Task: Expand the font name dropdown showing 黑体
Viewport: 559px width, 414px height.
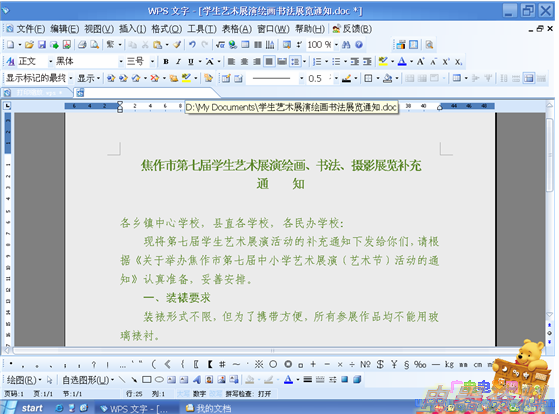Action: pyautogui.click(x=121, y=62)
